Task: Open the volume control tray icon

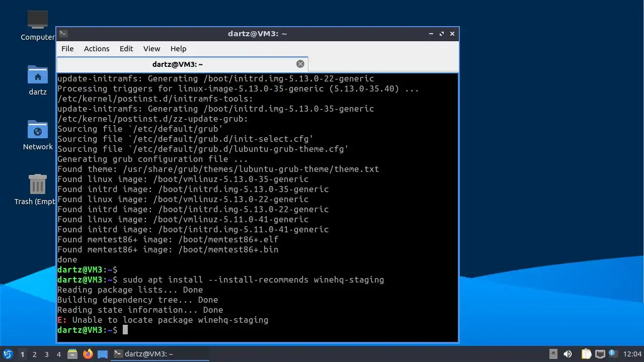Action: [x=568, y=354]
